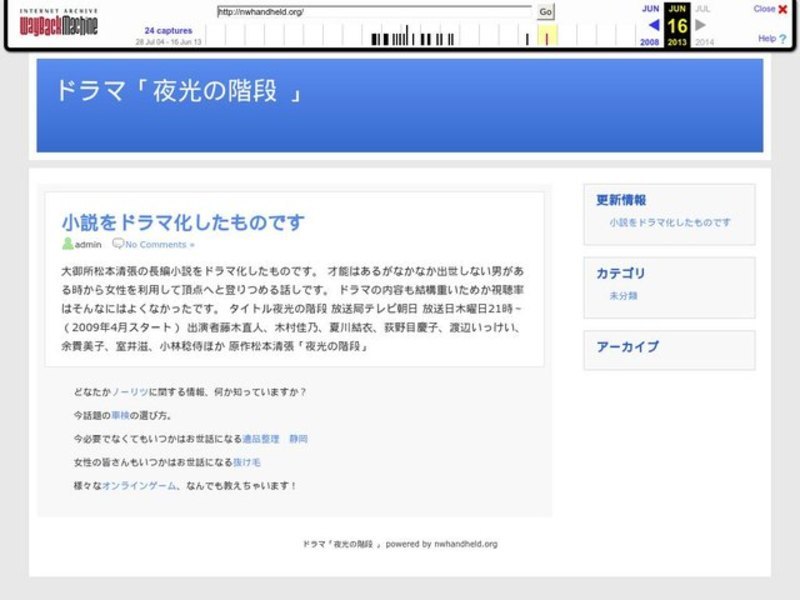The height and width of the screenshot is (600, 800).
Task: Click the アーカイブ sidebar heading
Action: [627, 347]
